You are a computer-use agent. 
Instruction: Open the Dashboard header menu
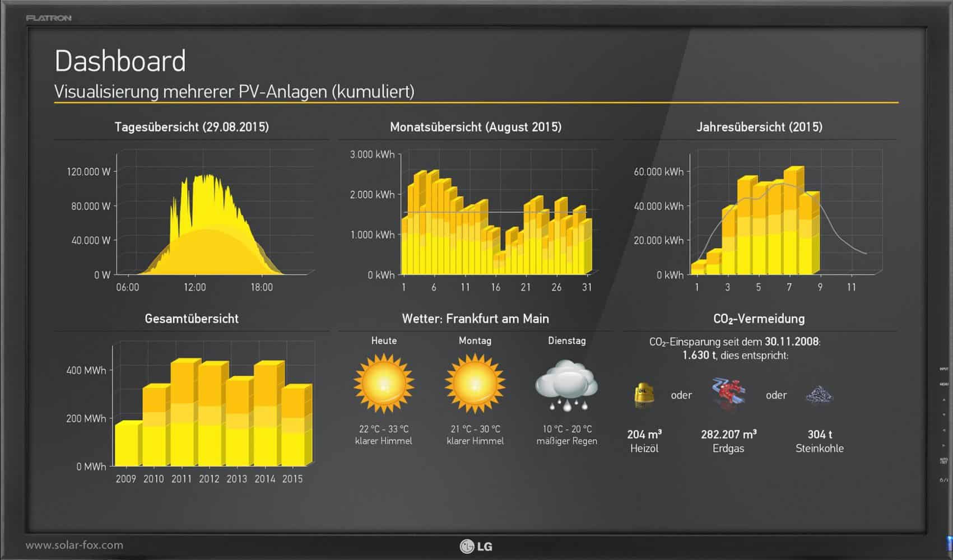[120, 61]
